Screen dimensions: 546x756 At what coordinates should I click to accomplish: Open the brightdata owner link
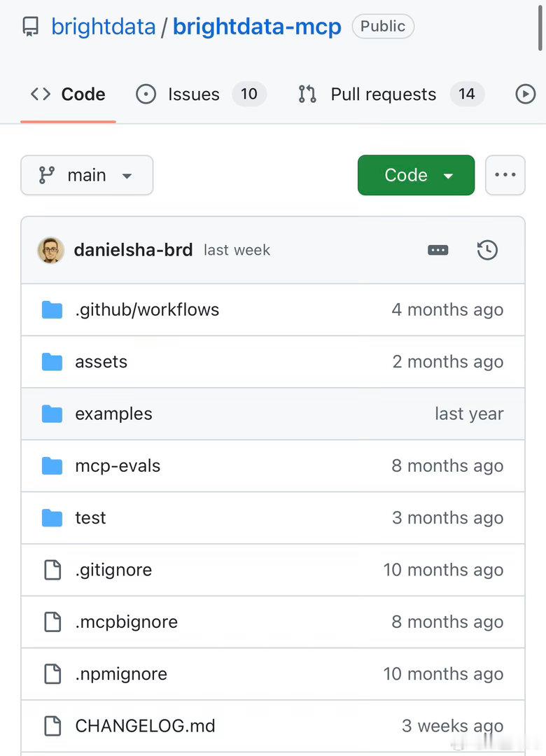click(103, 27)
